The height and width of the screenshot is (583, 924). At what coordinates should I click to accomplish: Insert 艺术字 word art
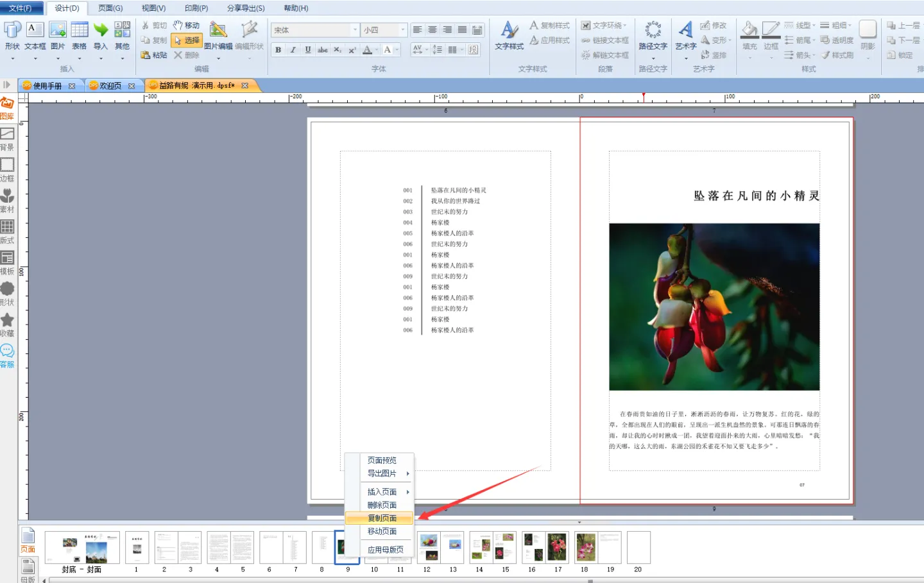coord(686,35)
